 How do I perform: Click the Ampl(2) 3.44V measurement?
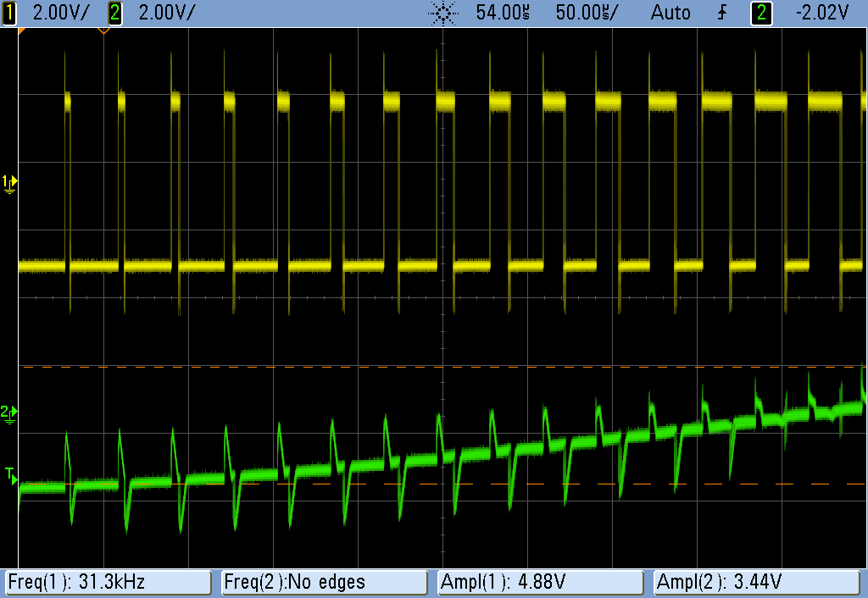(x=758, y=582)
